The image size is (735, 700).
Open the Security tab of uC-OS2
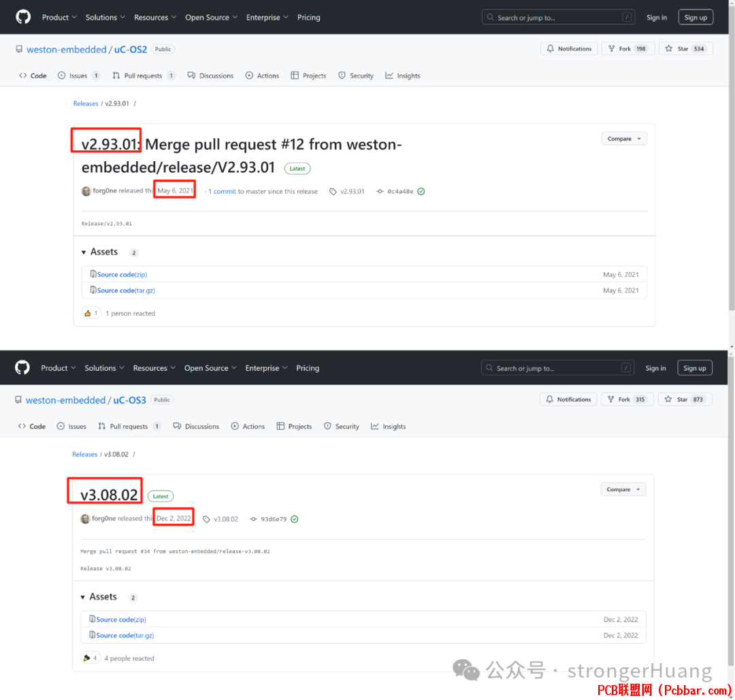(x=356, y=76)
